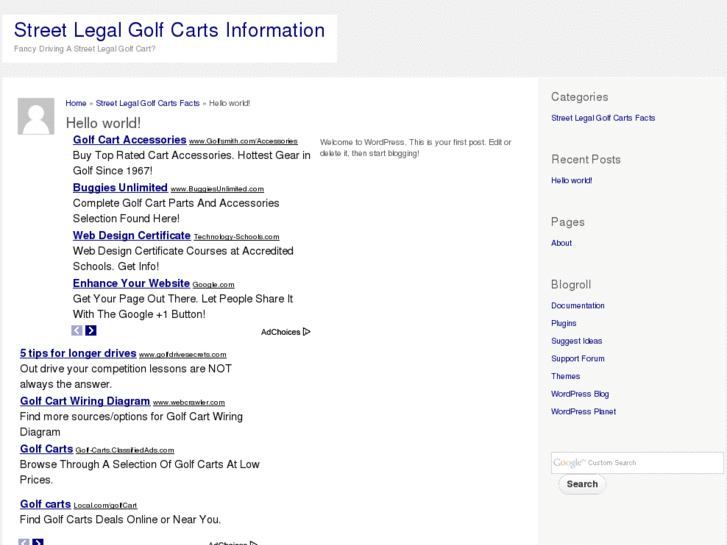
Task: Click the tagline Fancy Driving A Street Legal Golf Cart?
Action: (84, 49)
